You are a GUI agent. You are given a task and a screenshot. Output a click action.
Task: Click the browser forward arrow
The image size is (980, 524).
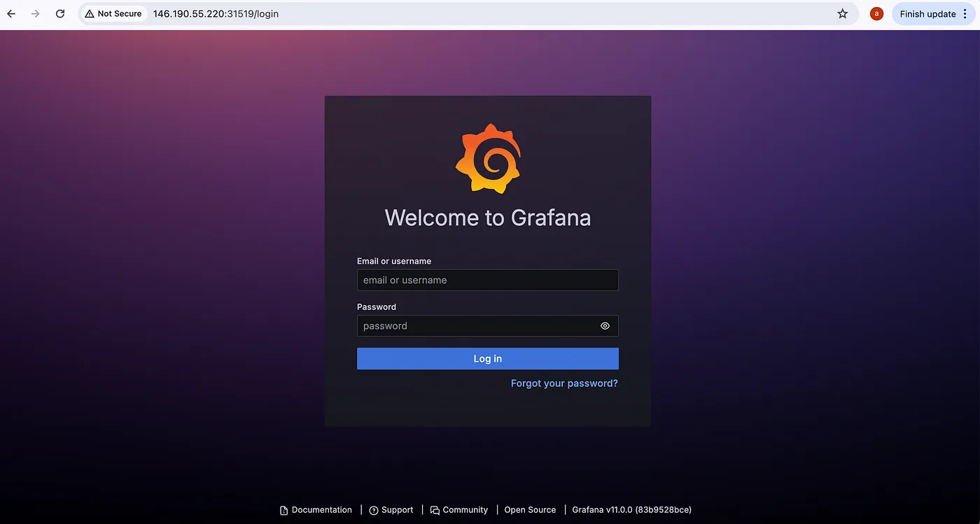pyautogui.click(x=36, y=14)
